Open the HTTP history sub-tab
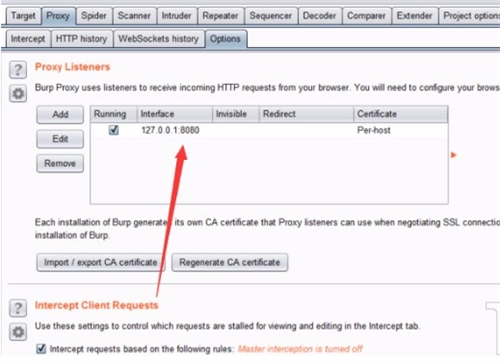 (x=81, y=39)
